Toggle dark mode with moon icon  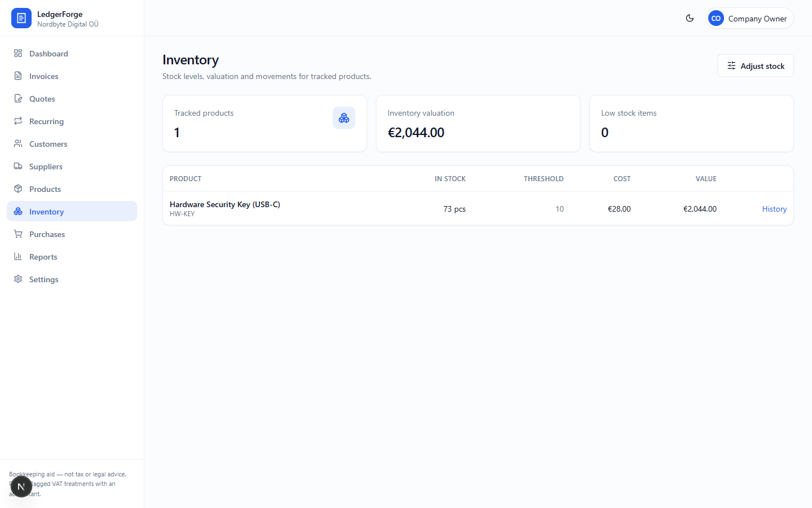click(690, 18)
